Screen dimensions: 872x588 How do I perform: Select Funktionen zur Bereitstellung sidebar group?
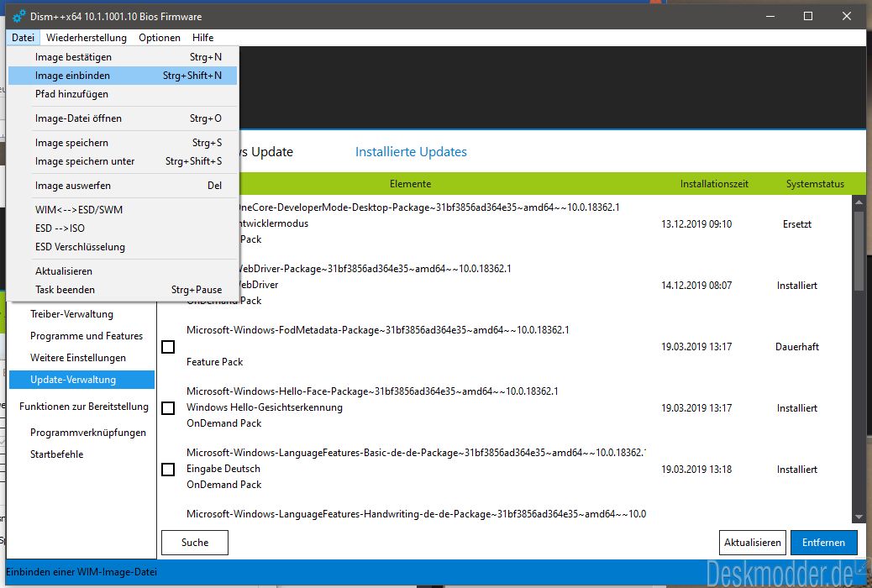[x=84, y=407]
